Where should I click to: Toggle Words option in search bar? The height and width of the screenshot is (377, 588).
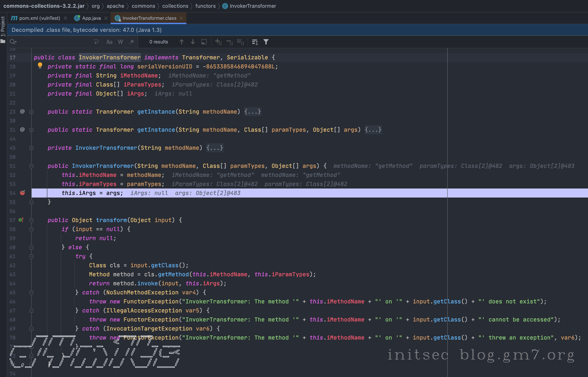pyautogui.click(x=121, y=42)
